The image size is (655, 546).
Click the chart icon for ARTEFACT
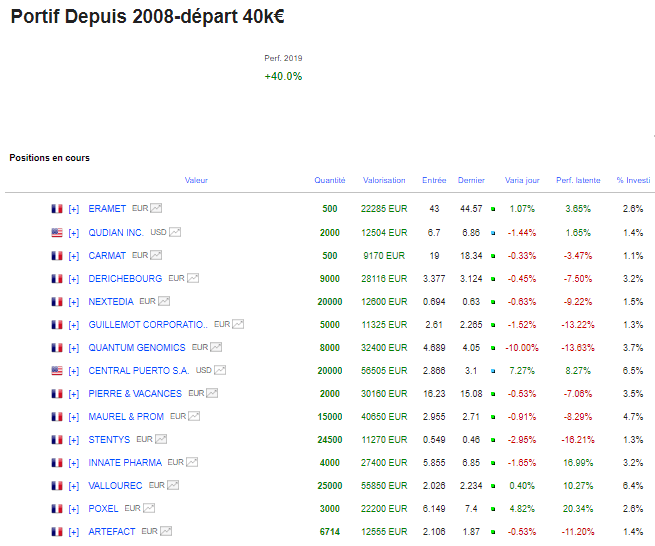tap(166, 531)
